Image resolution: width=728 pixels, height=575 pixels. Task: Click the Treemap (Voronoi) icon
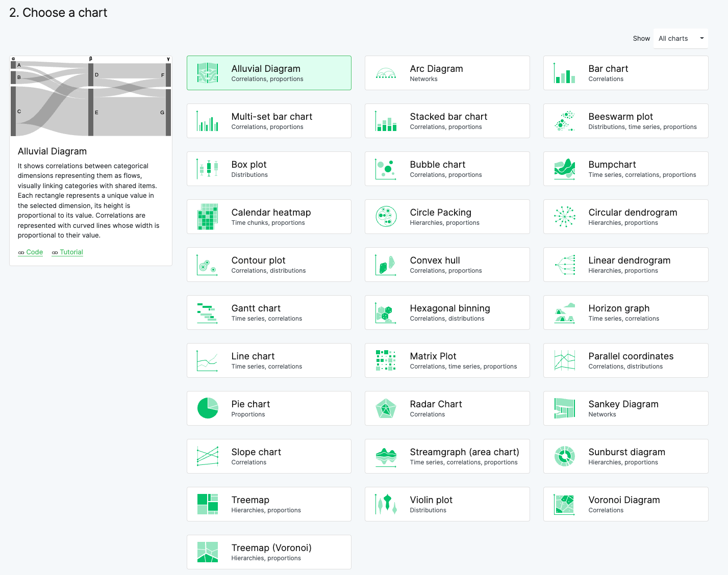coord(208,552)
